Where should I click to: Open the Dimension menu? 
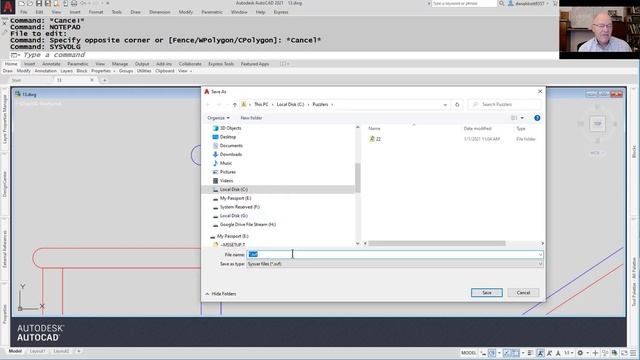[x=160, y=12]
